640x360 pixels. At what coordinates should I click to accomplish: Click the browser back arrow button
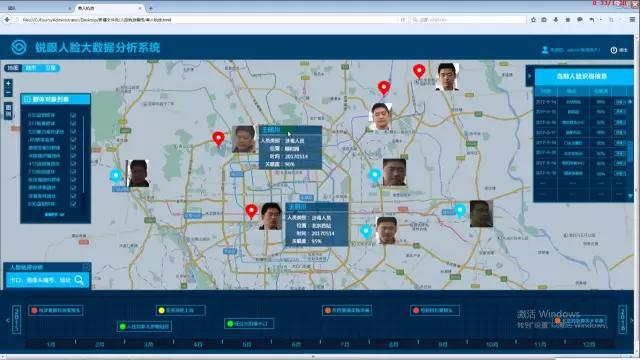pos(7,20)
